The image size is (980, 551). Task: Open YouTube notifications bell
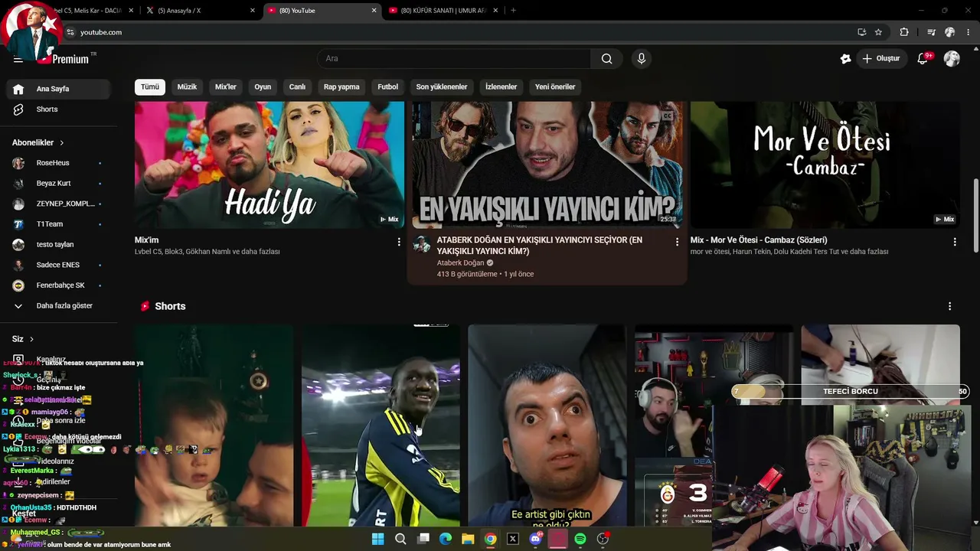pos(923,59)
